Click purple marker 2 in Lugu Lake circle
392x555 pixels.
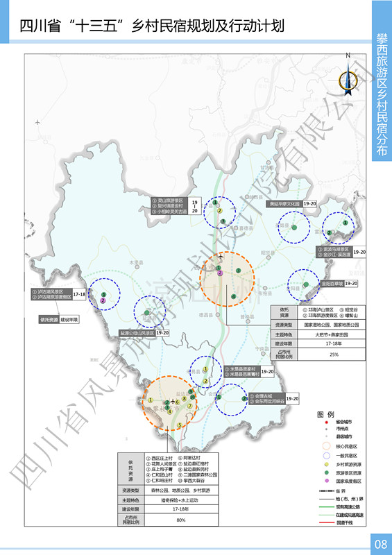[x=103, y=300]
